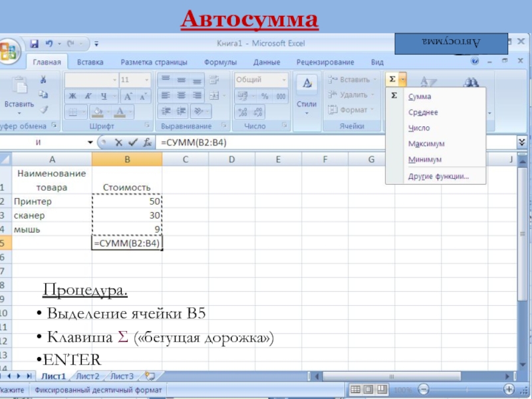Image resolution: width=532 pixels, height=399 pixels.
Task: Click Вставить in the Ячейки group
Action: (352, 79)
